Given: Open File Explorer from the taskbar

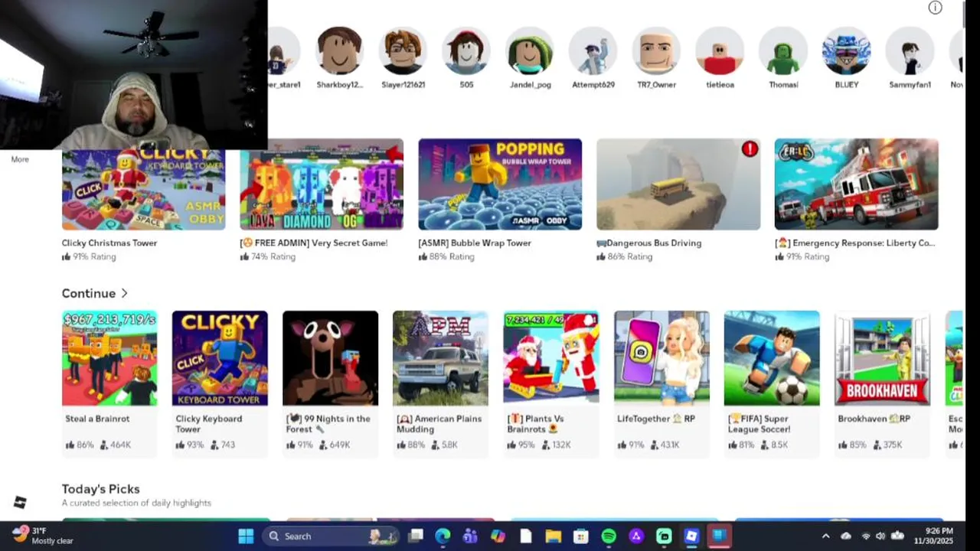Looking at the screenshot, I should click(553, 536).
